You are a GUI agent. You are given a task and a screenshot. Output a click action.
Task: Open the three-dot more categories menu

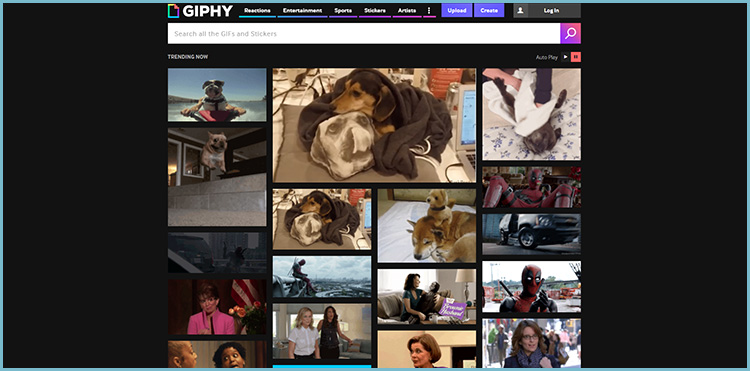pos(429,11)
